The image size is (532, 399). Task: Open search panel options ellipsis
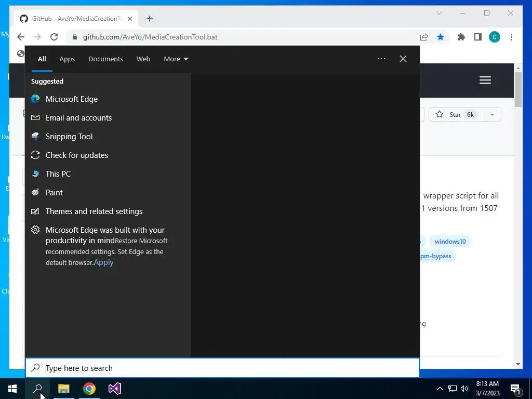[x=381, y=59]
